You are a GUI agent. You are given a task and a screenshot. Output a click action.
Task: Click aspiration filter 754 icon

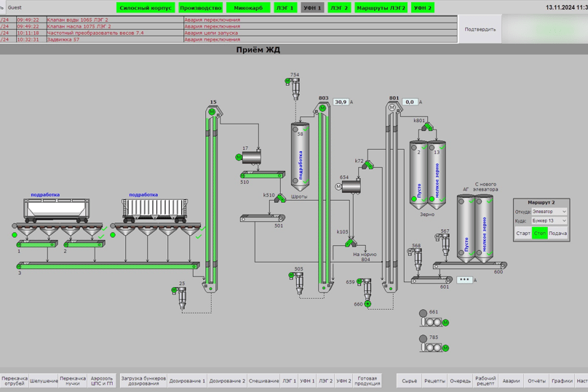click(295, 88)
